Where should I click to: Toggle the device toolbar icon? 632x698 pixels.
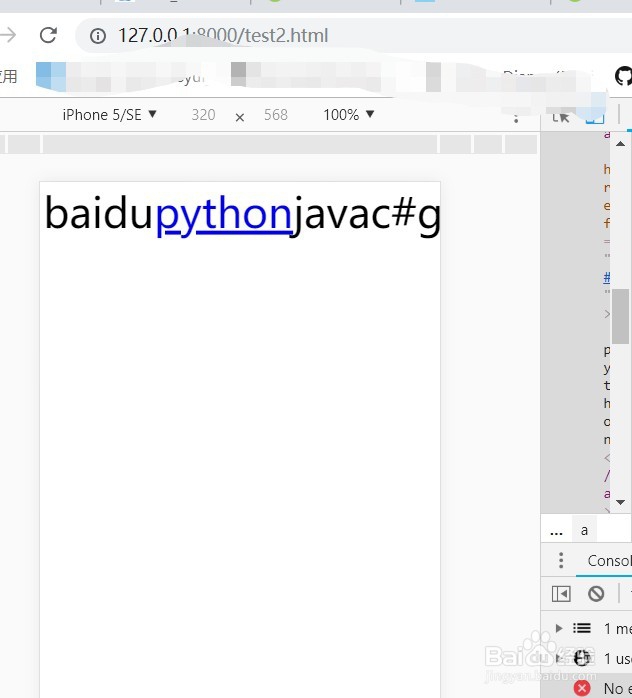tap(595, 117)
